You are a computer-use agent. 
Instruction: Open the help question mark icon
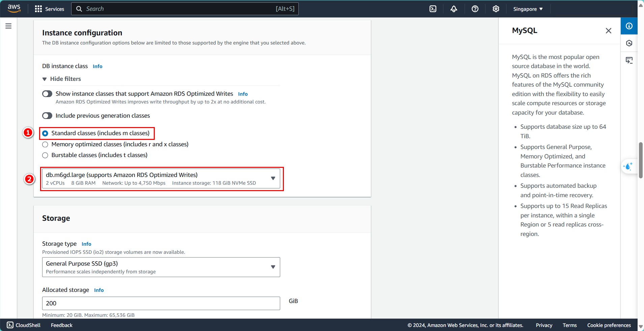[x=475, y=9]
